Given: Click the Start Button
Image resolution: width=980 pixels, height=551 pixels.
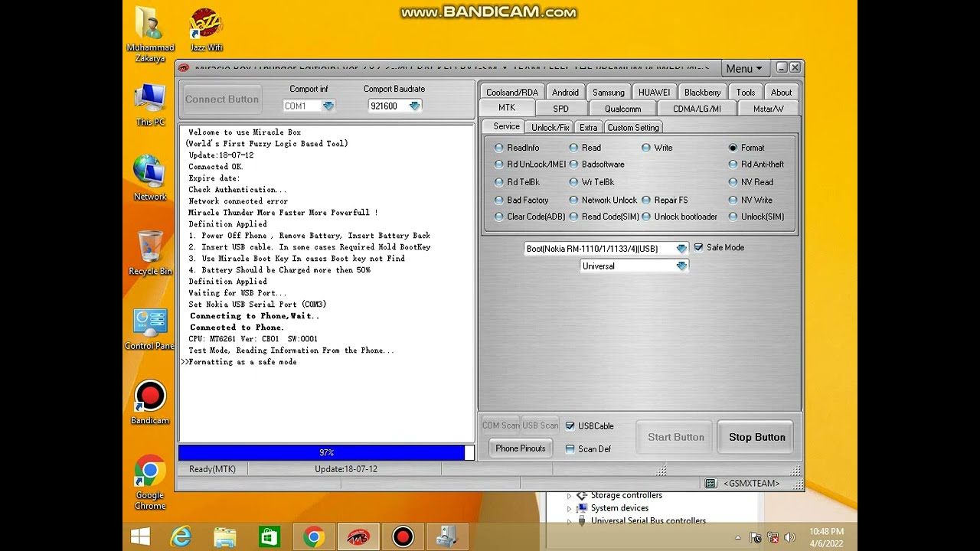Looking at the screenshot, I should tap(676, 437).
